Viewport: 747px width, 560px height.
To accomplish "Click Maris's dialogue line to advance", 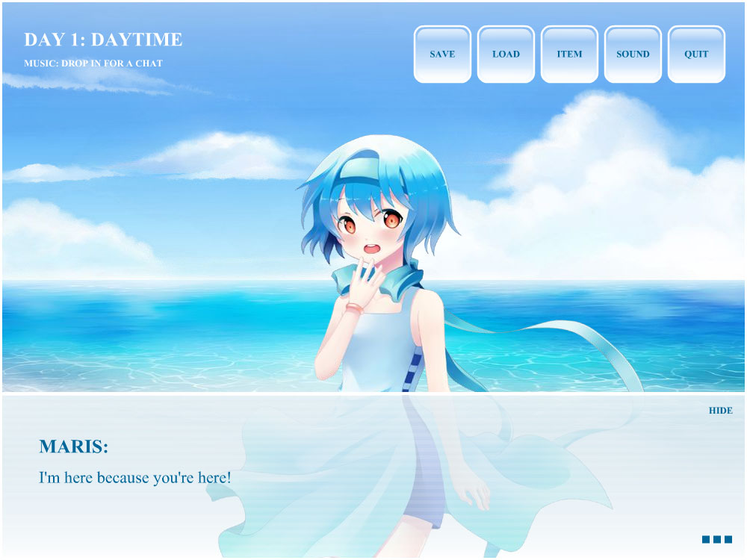I will [x=134, y=476].
